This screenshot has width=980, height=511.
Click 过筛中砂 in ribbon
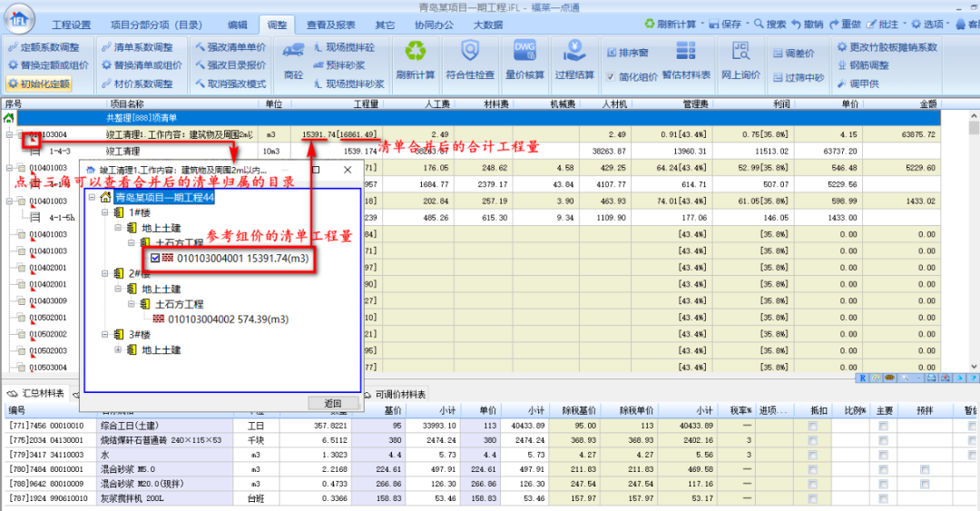pos(799,77)
